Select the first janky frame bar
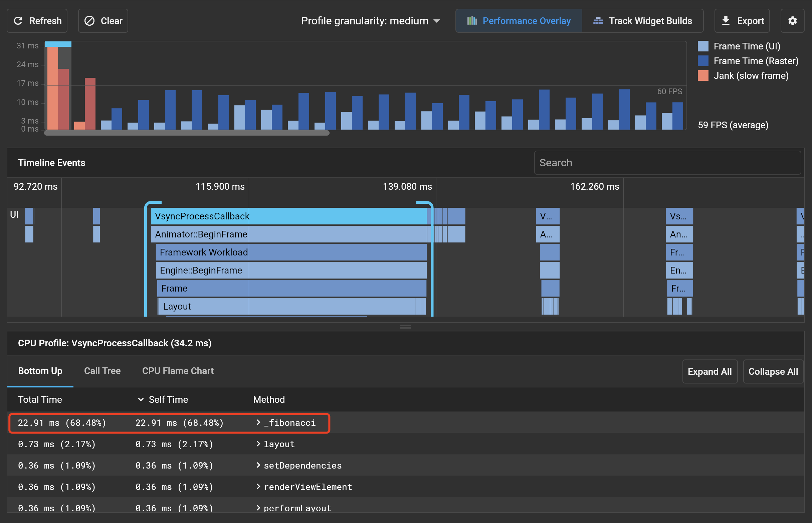Viewport: 812px width, 523px height. point(53,88)
